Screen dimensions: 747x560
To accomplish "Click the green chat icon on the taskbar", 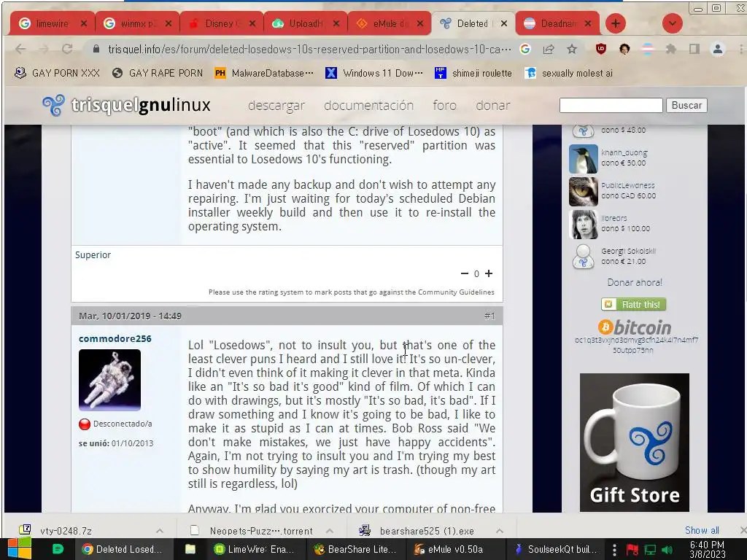I will 58,549.
